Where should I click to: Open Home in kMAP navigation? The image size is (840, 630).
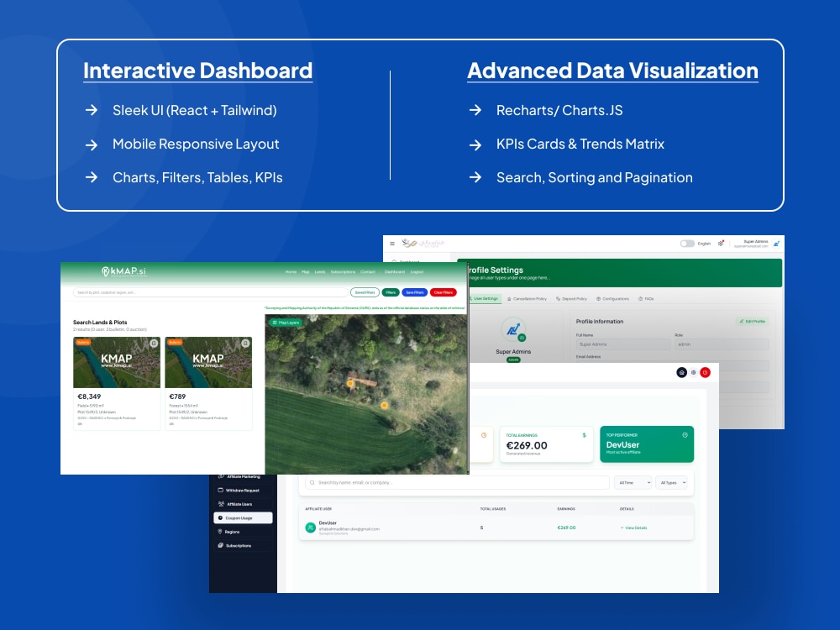click(x=291, y=271)
